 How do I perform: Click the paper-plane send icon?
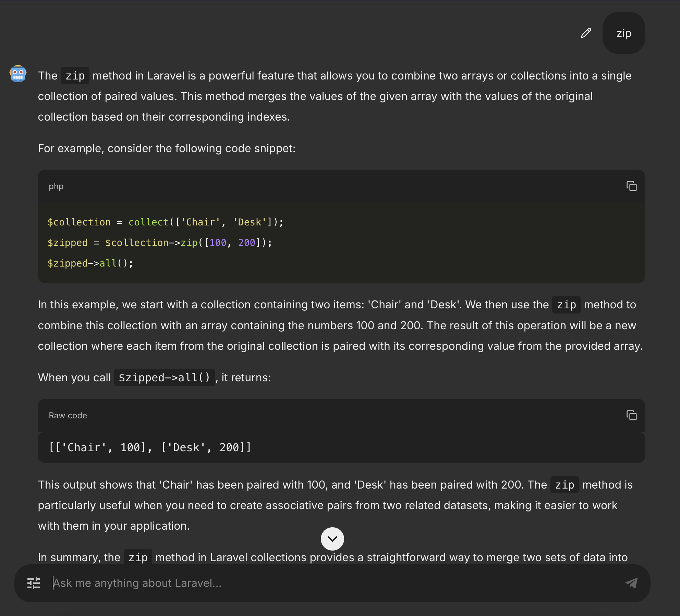(631, 583)
